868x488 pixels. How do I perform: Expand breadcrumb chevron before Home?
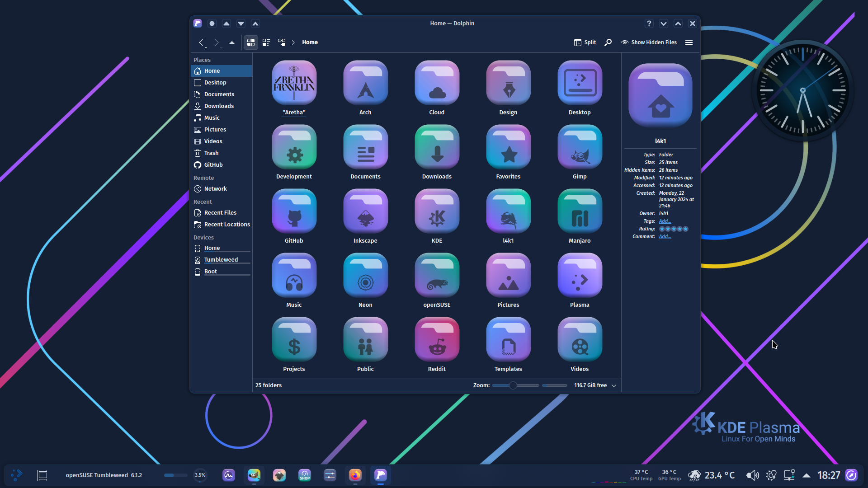[293, 42]
